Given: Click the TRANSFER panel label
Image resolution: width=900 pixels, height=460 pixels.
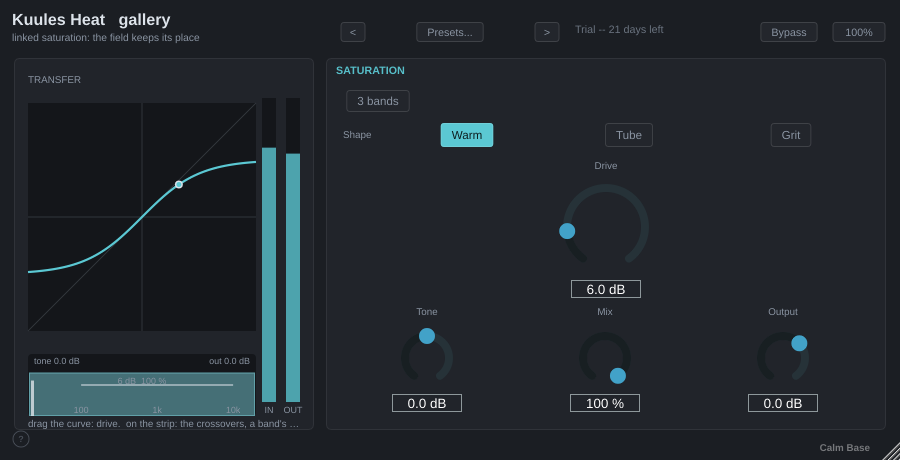Looking at the screenshot, I should pyautogui.click(x=55, y=80).
